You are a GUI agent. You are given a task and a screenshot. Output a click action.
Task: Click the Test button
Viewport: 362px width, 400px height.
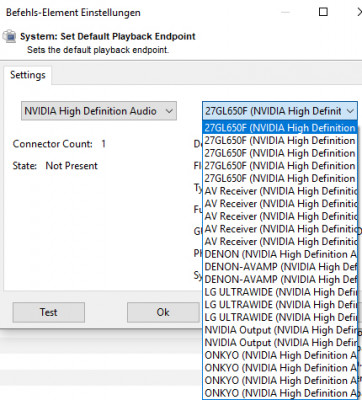pos(49,312)
